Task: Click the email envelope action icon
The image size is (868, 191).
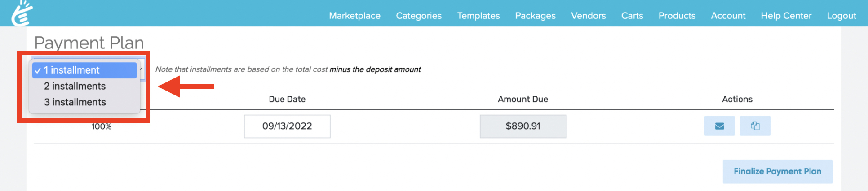Action: click(x=719, y=126)
